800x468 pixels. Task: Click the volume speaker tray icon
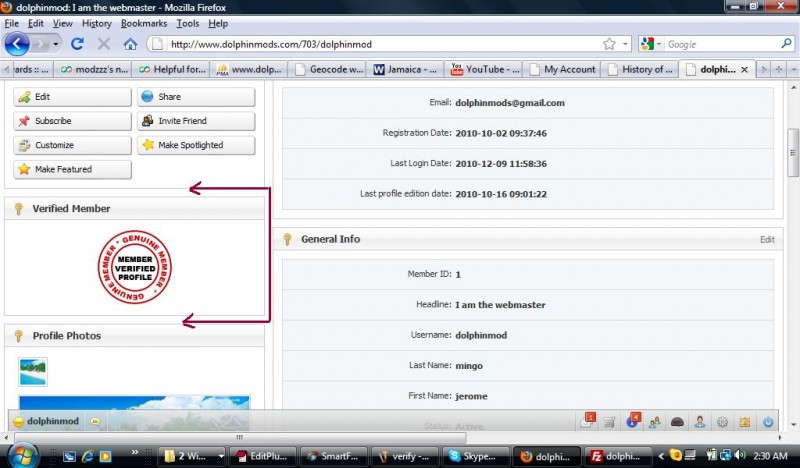(x=739, y=455)
